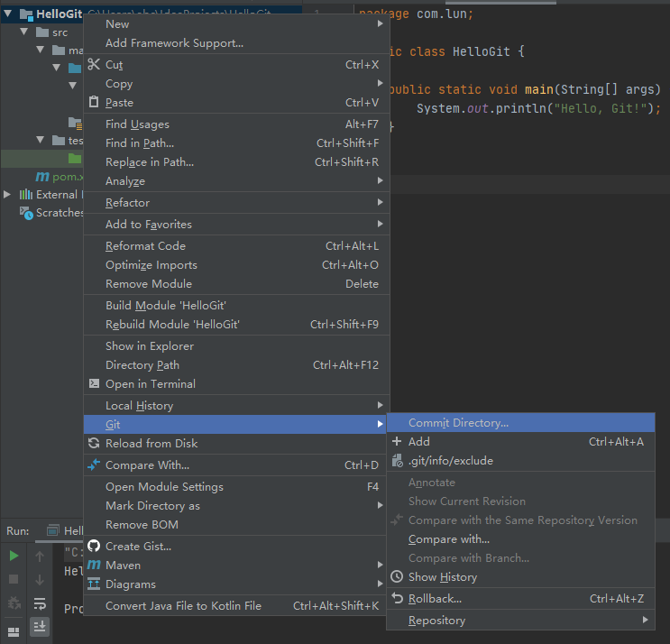Select Find Usages menu entry
Image resolution: width=670 pixels, height=644 pixels.
236,124
